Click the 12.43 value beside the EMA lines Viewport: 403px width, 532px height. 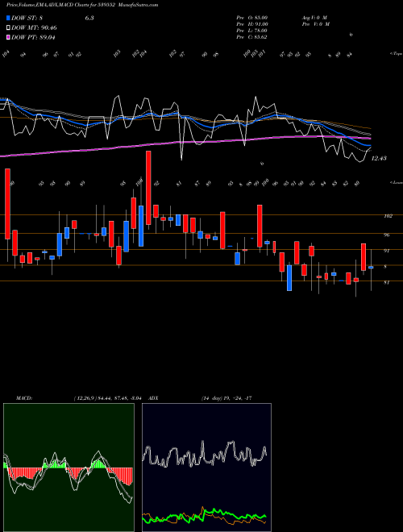(x=380, y=159)
